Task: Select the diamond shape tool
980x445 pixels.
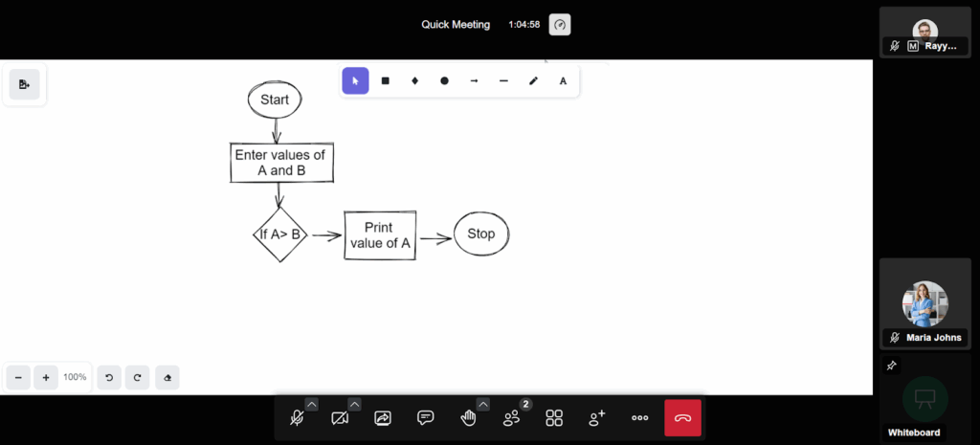Action: (x=414, y=81)
